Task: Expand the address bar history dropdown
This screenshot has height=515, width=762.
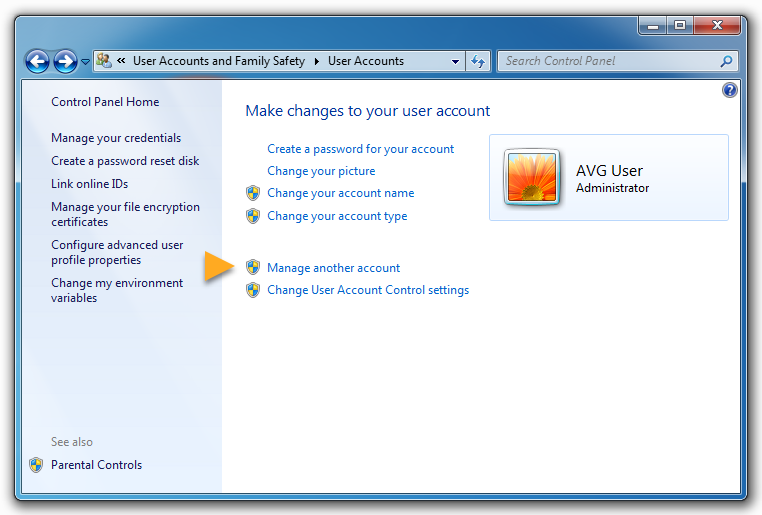Action: [456, 61]
